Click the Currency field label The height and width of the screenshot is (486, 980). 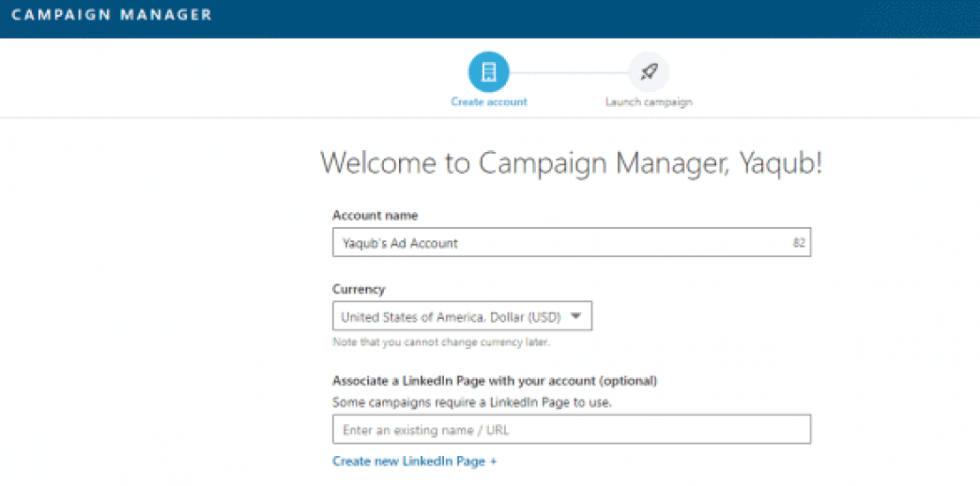(358, 289)
